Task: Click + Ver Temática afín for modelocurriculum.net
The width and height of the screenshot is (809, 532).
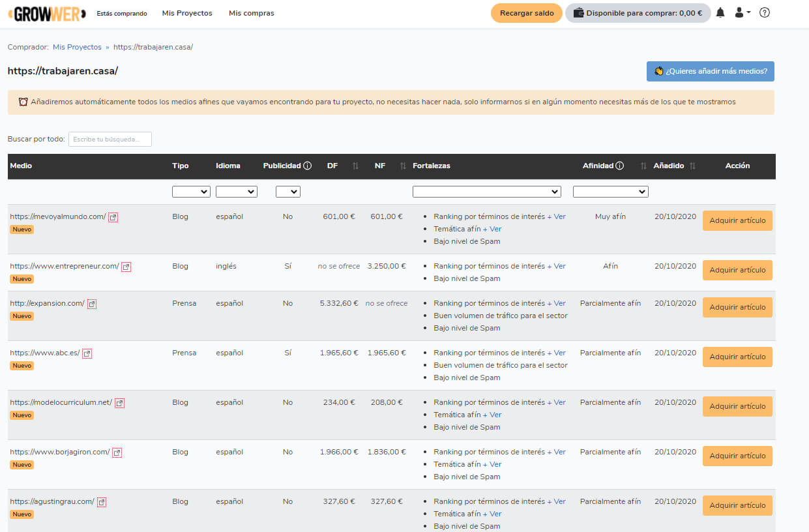Action: 492,415
